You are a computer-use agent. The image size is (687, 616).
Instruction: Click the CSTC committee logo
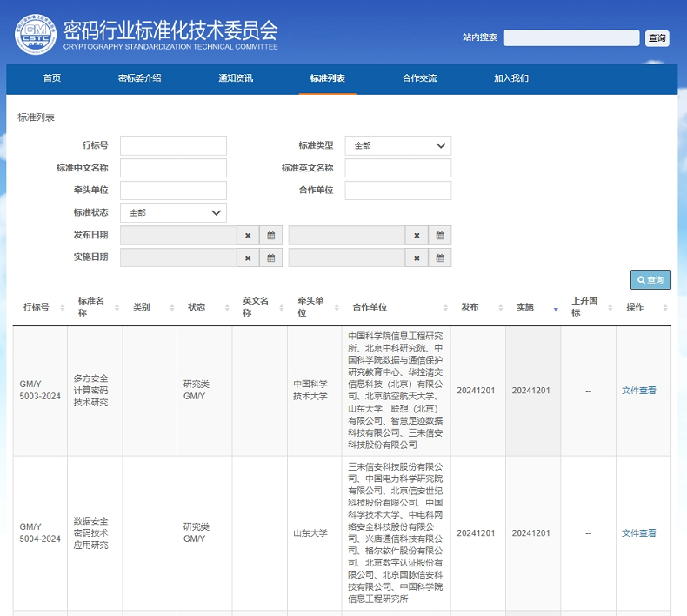click(35, 34)
